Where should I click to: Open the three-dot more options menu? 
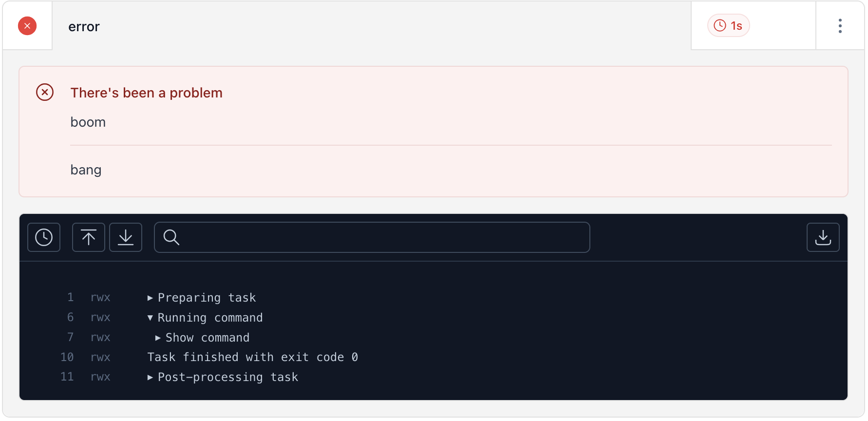coord(840,26)
